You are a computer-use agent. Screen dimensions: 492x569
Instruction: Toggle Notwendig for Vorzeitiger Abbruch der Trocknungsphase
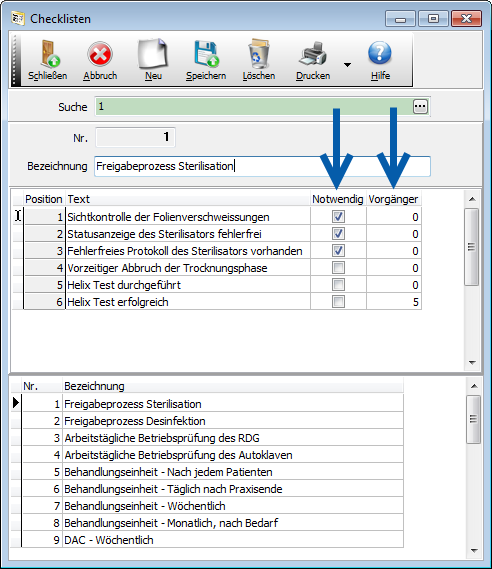coord(338,268)
